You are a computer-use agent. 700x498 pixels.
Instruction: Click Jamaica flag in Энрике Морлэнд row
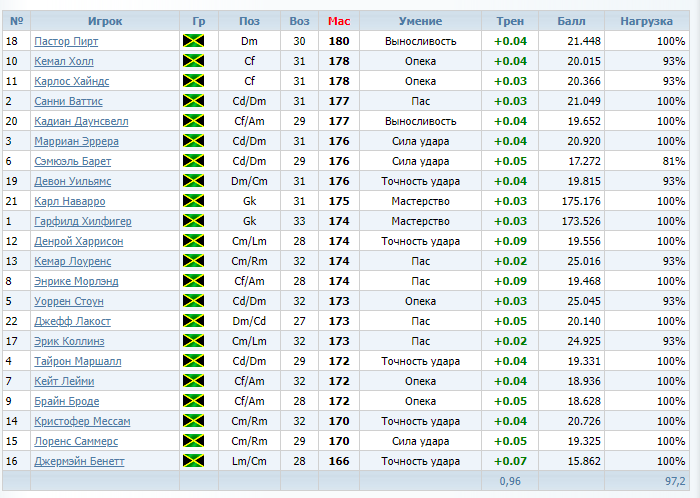tap(193, 281)
